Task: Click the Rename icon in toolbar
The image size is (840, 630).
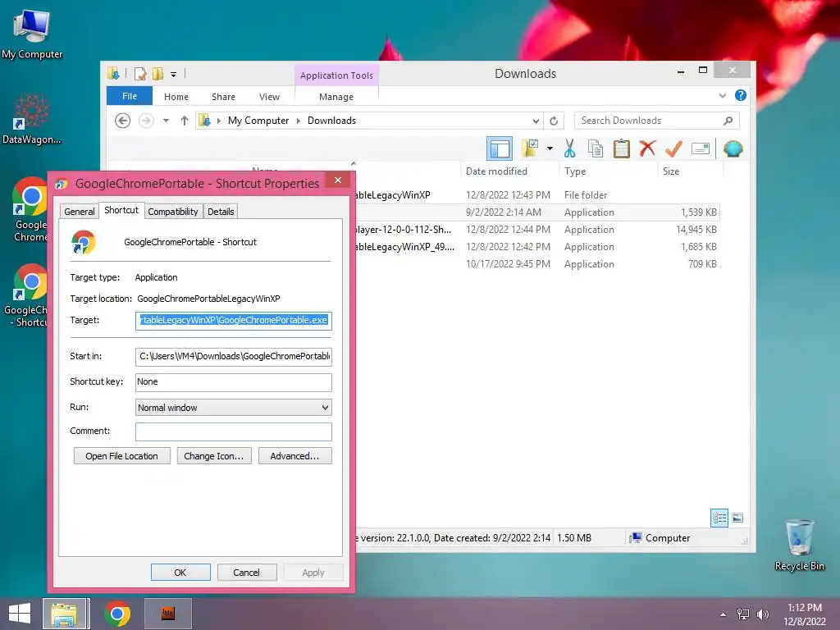Action: pos(701,148)
